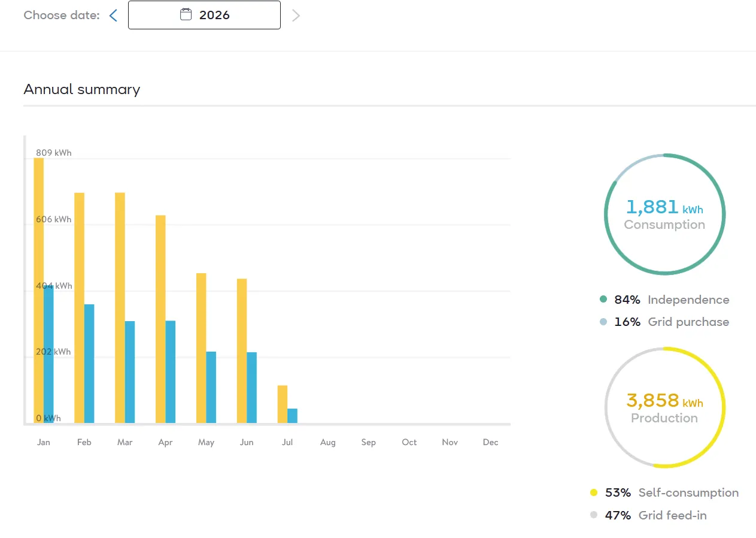Click the yellow Self-consumption legend dot
This screenshot has width=756, height=538.
pyautogui.click(x=594, y=492)
